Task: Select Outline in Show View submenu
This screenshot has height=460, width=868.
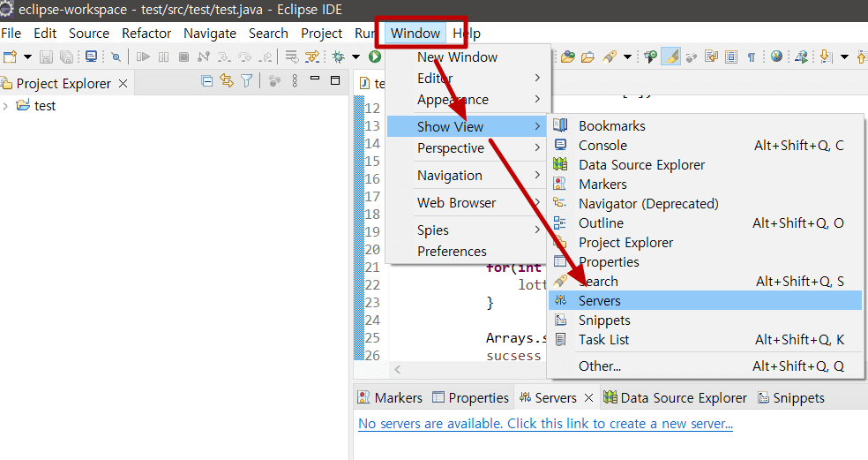Action: coord(706,223)
